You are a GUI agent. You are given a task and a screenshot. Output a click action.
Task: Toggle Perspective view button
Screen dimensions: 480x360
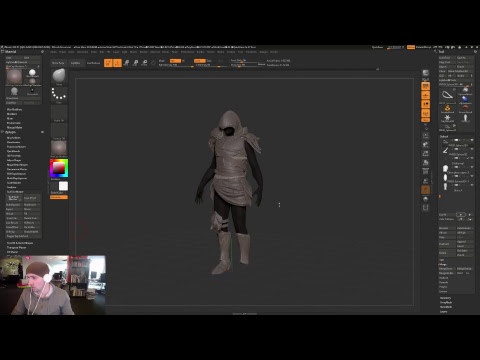pos(426,86)
